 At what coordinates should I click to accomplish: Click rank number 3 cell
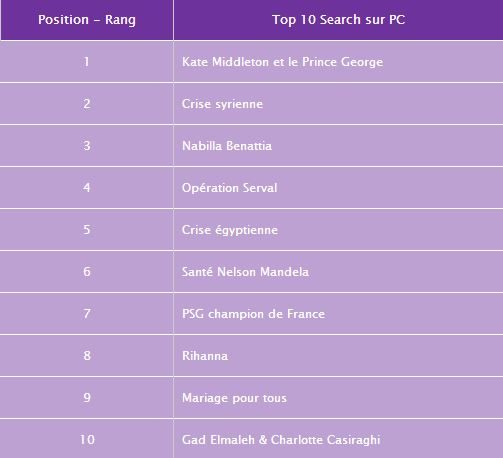87,146
